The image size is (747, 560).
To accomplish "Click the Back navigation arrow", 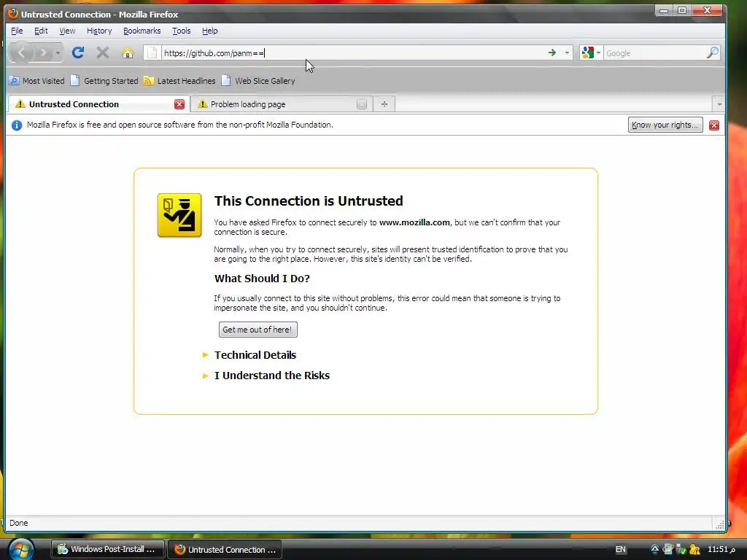I will pyautogui.click(x=21, y=52).
